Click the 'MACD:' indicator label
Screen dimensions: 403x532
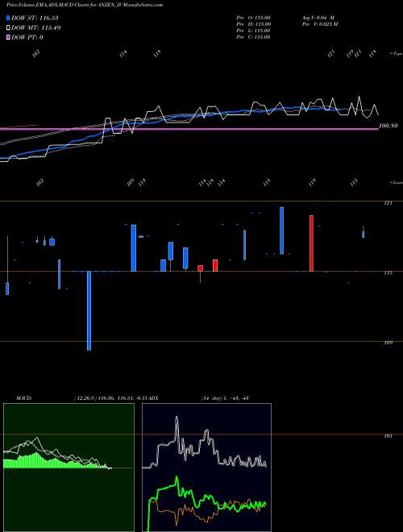click(24, 398)
